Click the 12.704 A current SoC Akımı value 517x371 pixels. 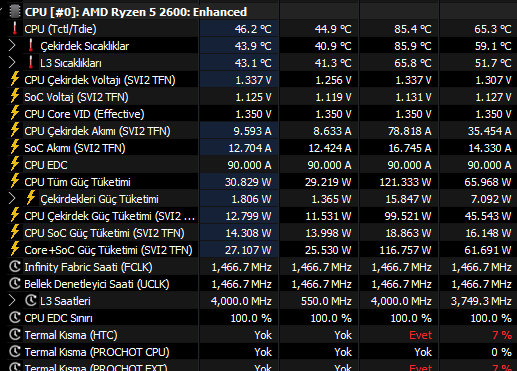pyautogui.click(x=250, y=148)
